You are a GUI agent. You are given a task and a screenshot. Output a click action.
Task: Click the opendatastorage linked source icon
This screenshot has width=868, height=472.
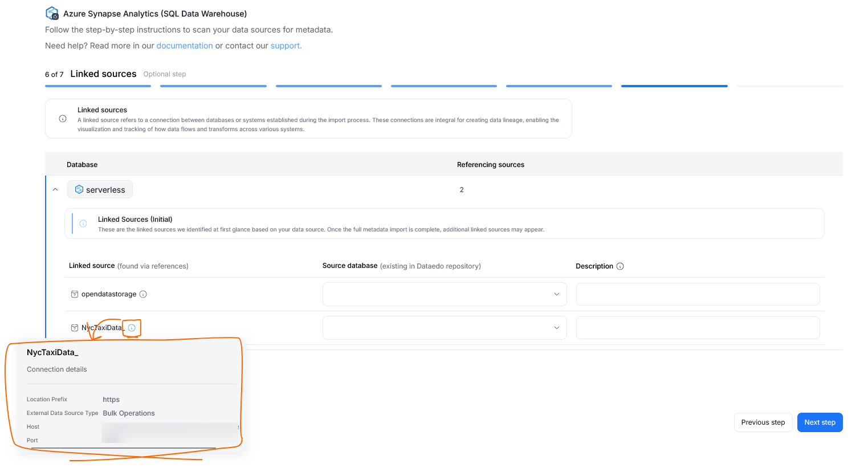pyautogui.click(x=74, y=294)
